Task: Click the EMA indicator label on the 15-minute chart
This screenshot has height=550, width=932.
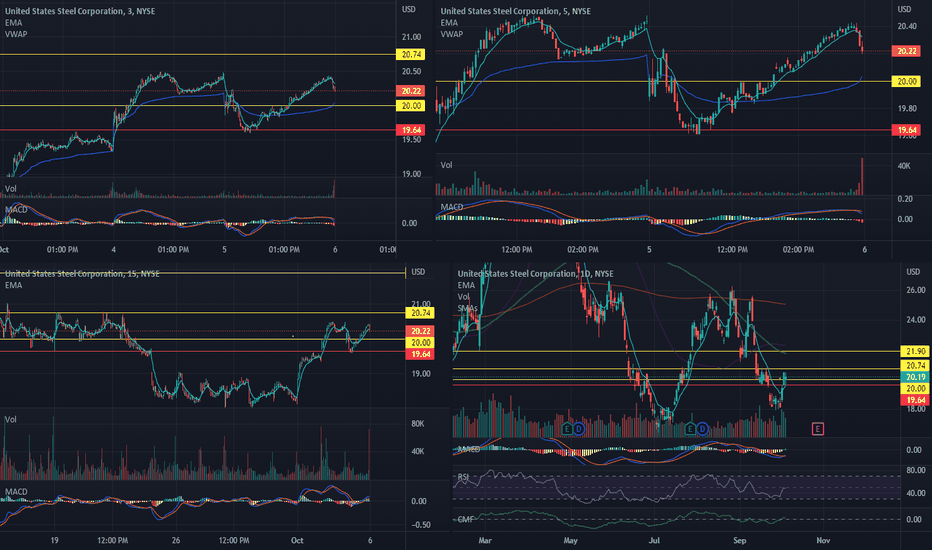Action: click(14, 285)
